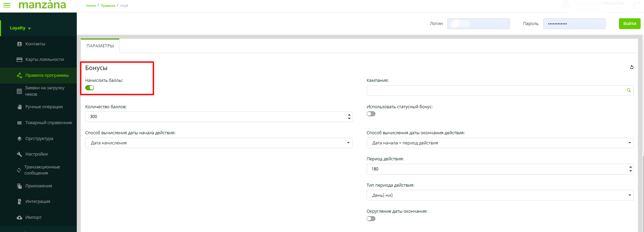Click the Карты лояльности card icon
The height and width of the screenshot is (232, 644).
click(20, 60)
